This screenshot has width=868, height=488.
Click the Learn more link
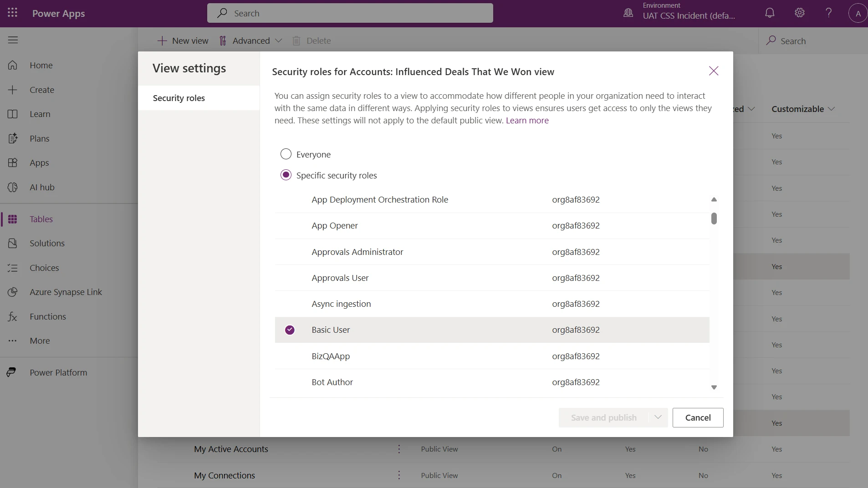526,120
